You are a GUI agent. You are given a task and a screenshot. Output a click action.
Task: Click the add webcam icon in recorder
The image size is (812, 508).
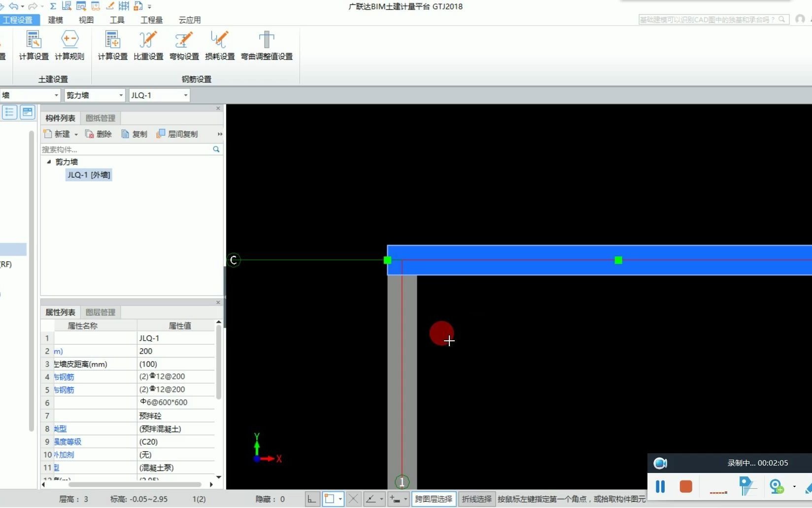(x=777, y=487)
